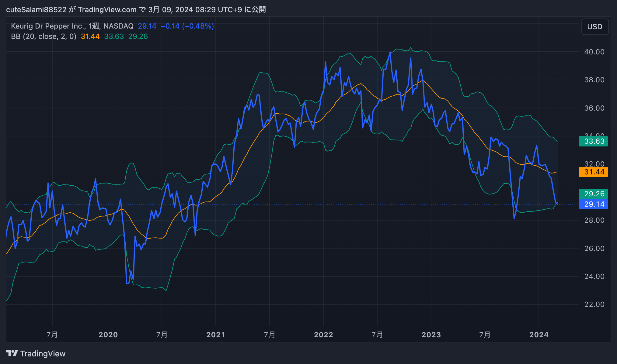Click the 29.14 last price in the symbol legend
This screenshot has height=364, width=617.
[x=147, y=26]
